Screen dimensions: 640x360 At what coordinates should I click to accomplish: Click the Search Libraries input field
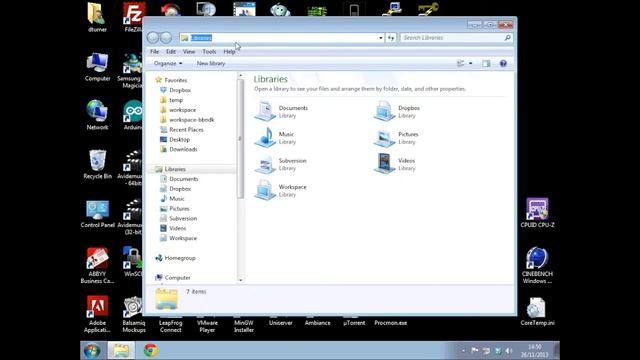[452, 38]
